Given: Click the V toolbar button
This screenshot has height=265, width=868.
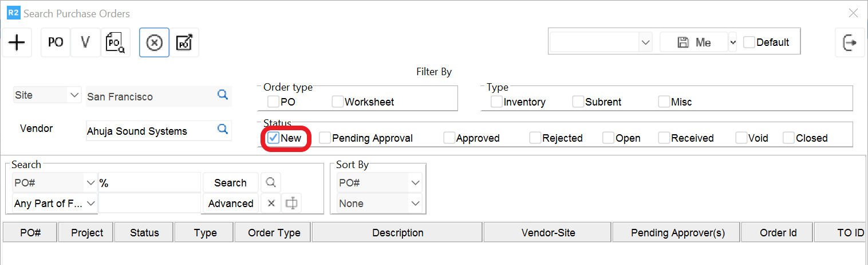Looking at the screenshot, I should (86, 42).
